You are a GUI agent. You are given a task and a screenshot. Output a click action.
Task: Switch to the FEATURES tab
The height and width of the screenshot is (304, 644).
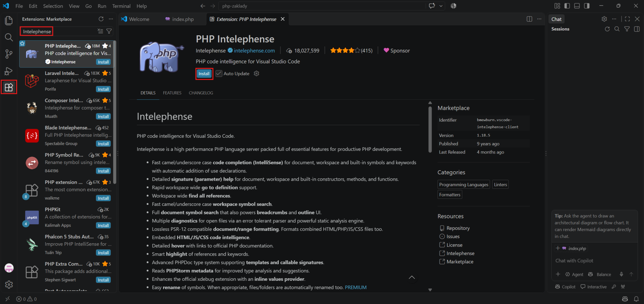coord(172,93)
